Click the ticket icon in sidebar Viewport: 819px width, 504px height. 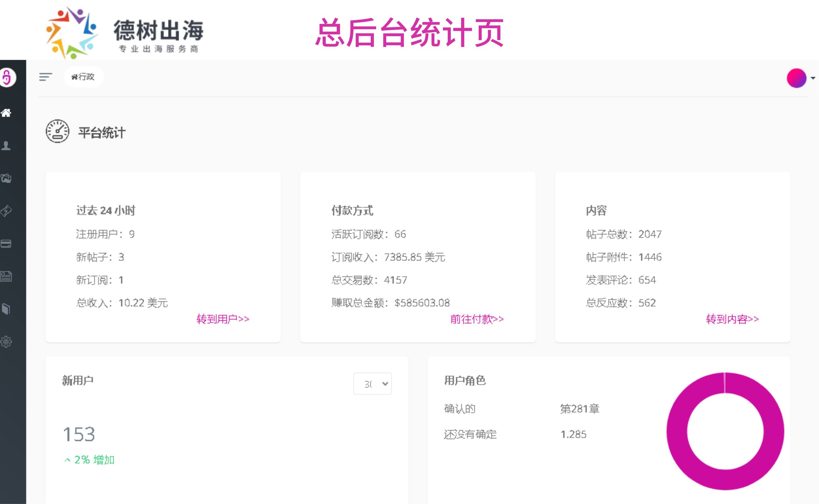coord(6,211)
